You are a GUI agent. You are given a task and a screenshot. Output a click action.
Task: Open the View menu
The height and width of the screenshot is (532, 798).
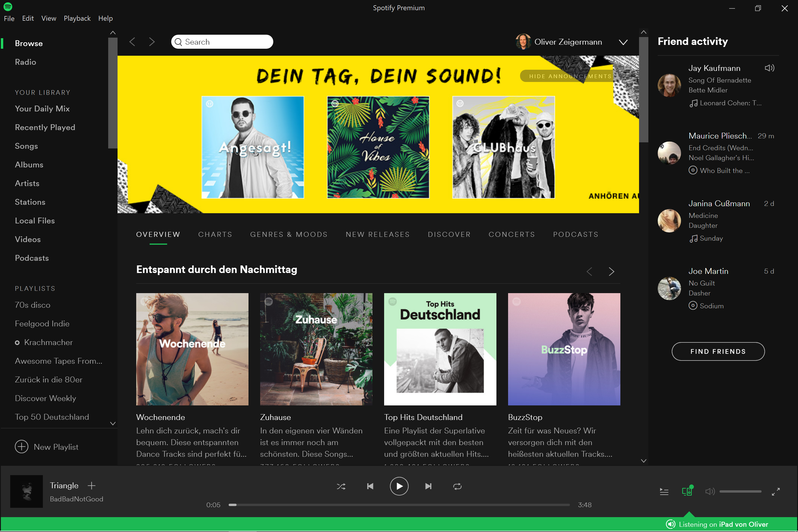49,18
